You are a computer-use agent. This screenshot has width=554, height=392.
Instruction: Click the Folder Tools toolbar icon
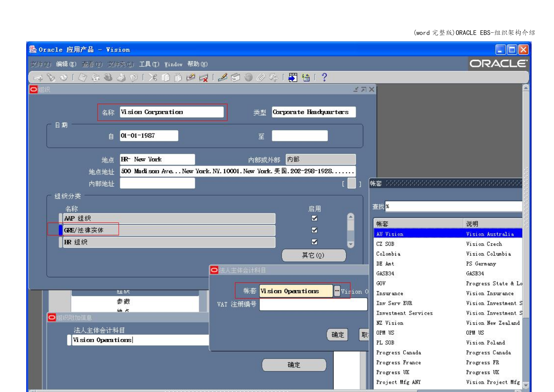click(x=274, y=77)
